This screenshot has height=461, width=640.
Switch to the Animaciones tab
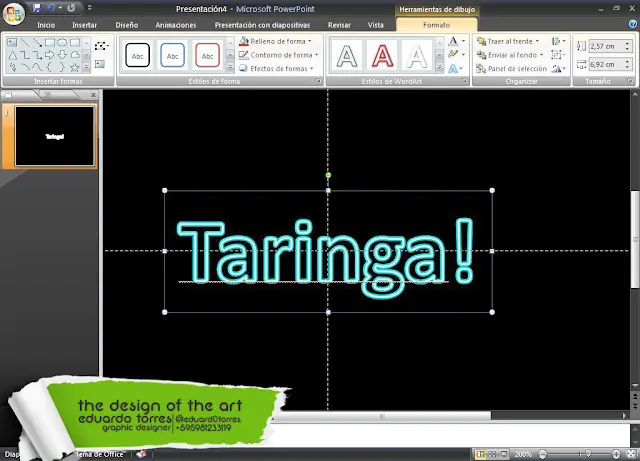[x=176, y=25]
